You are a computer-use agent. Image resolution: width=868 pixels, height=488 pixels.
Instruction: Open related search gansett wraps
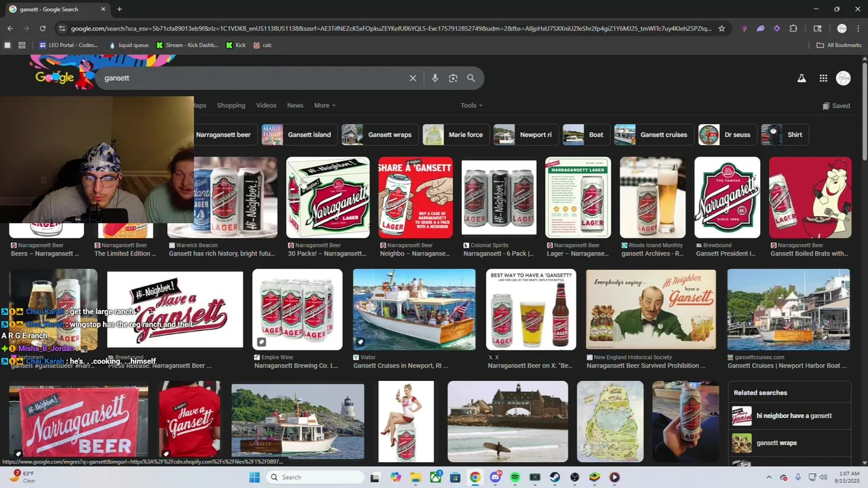791,443
